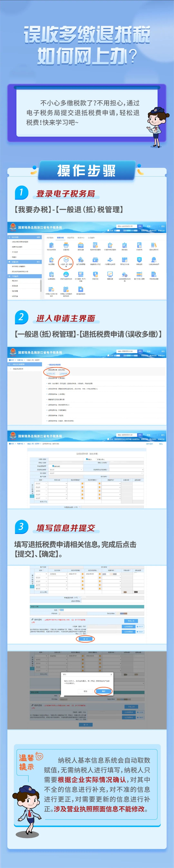Click the tax bureau emblem in step 2 header
This screenshot has height=868, width=174.
click(13, 352)
